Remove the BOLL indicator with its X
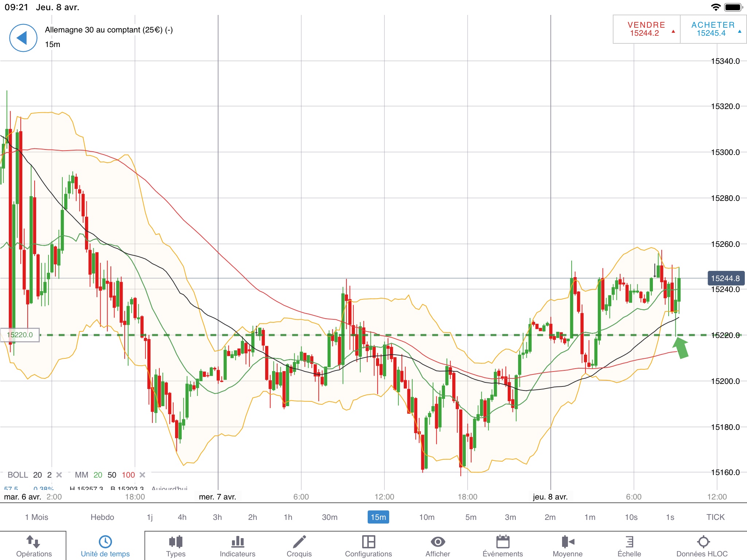Screen dimensions: 747x560 point(59,475)
